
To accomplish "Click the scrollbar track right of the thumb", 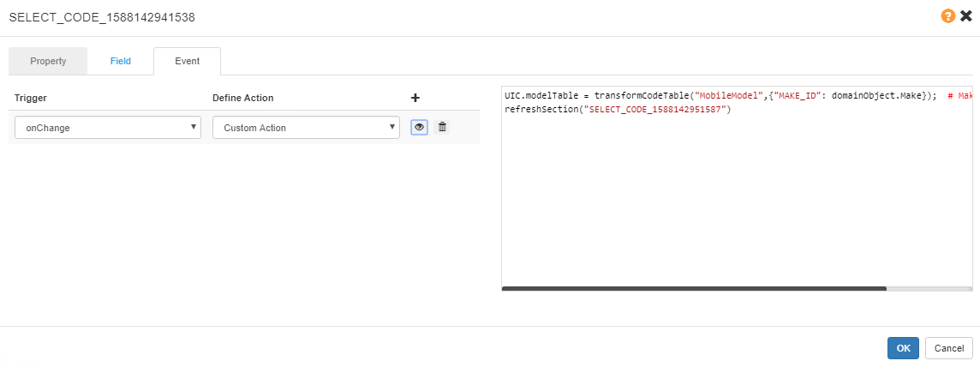I will 929,289.
